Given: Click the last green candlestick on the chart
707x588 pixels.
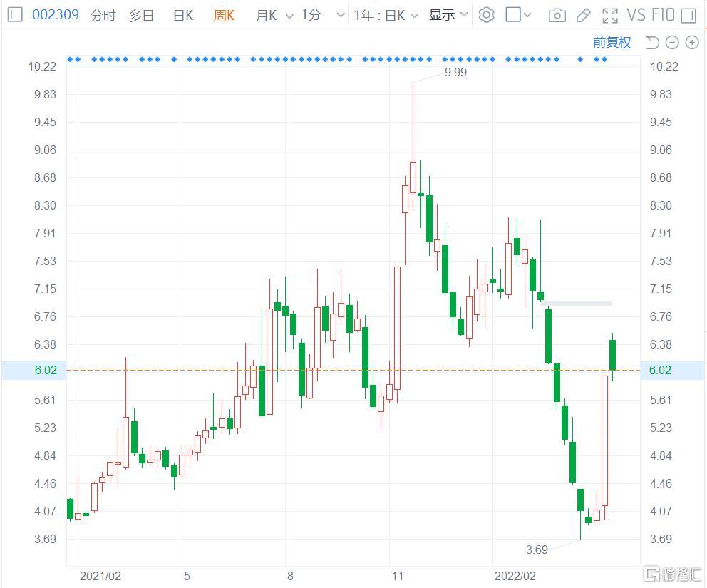Looking at the screenshot, I should (612, 355).
